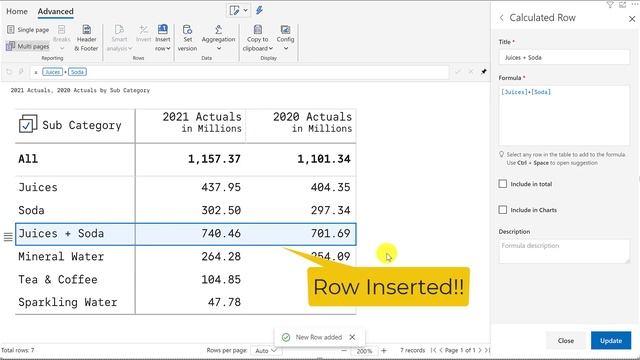This screenshot has height=360, width=640.
Task: Go to the next page
Action: (480, 350)
